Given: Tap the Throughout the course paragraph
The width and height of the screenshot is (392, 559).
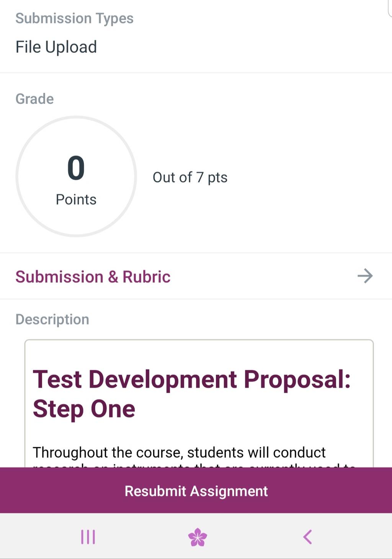Looking at the screenshot, I should (x=179, y=452).
